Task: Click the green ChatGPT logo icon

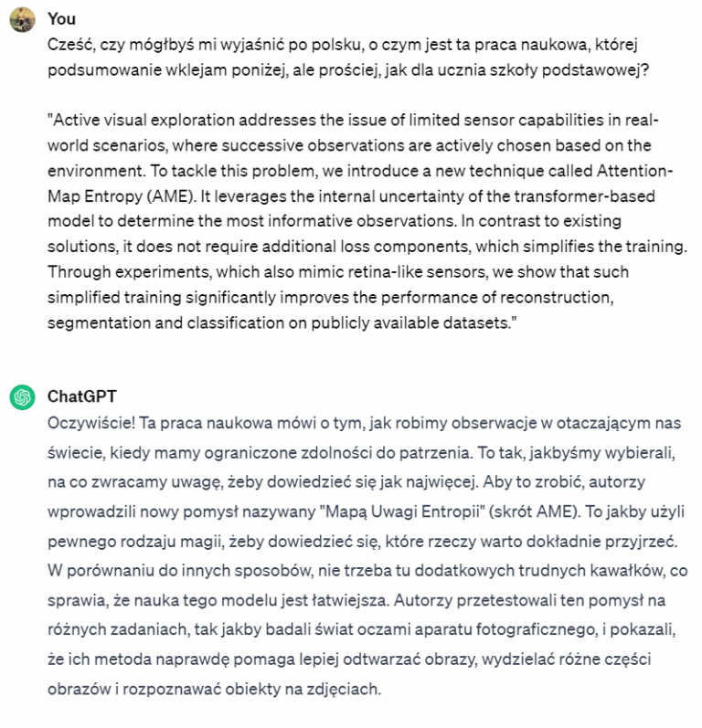Action: point(22,397)
